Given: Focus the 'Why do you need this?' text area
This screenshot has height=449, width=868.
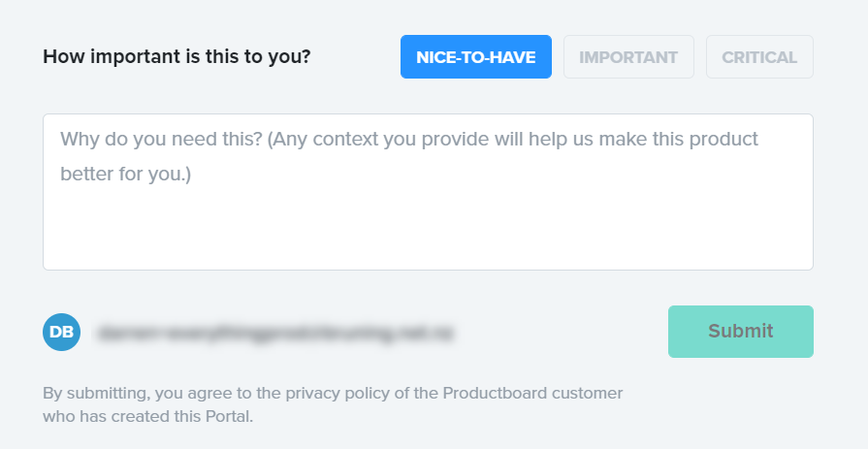Looking at the screenshot, I should (x=427, y=192).
